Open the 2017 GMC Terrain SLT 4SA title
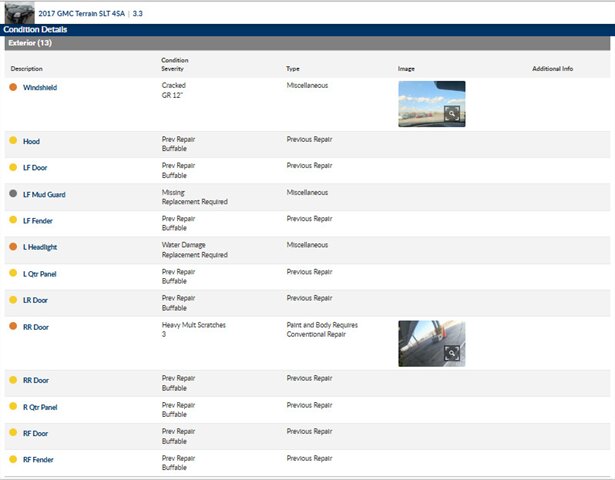Image resolution: width=615 pixels, height=480 pixels. 89,15
